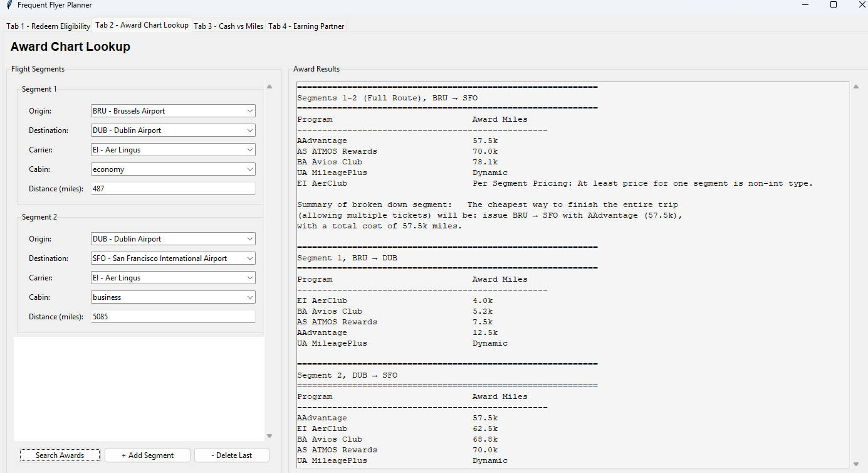The width and height of the screenshot is (868, 473).
Task: Open Segment 2 Cabin dropdown showing business
Action: click(173, 297)
